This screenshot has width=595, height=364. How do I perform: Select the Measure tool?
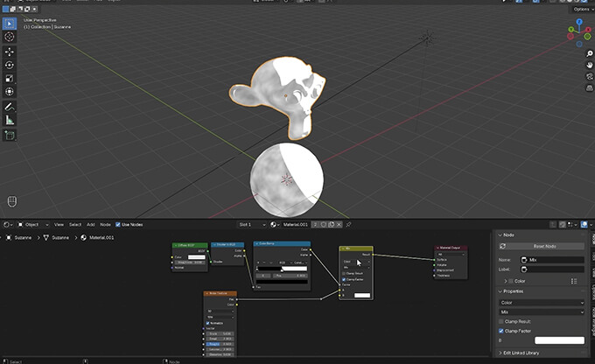point(10,121)
